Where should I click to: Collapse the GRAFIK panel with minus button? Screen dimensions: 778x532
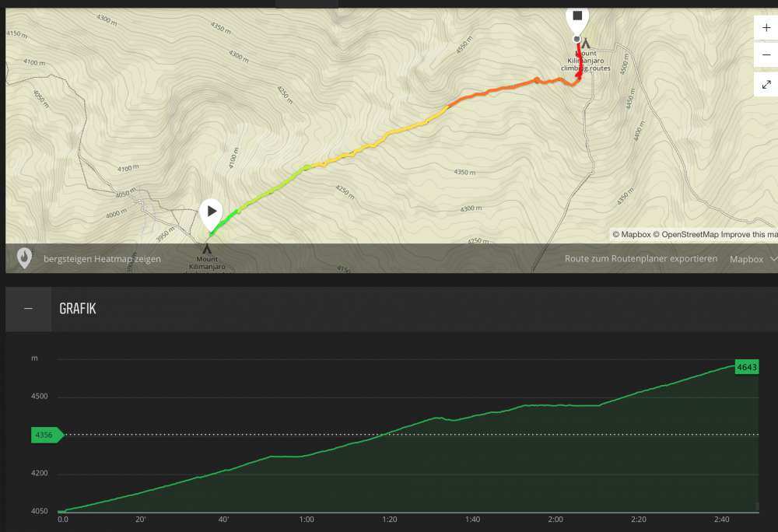[28, 309]
